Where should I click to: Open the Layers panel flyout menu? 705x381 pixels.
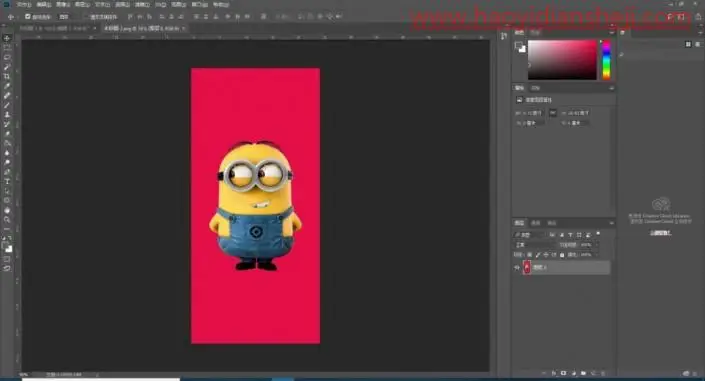(611, 223)
